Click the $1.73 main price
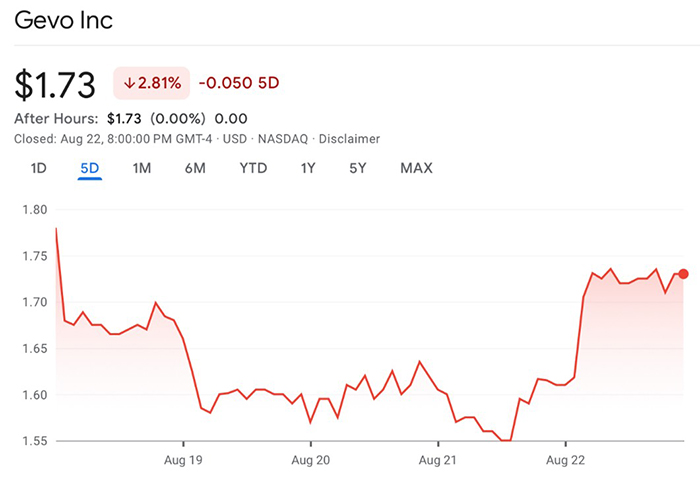Image resolution: width=700 pixels, height=487 pixels. point(55,84)
